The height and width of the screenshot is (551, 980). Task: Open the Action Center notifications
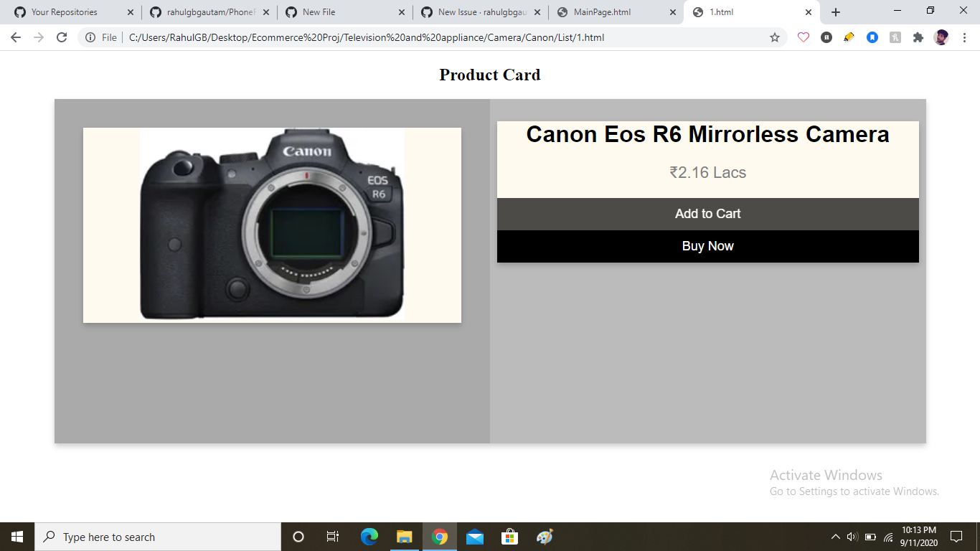point(956,537)
